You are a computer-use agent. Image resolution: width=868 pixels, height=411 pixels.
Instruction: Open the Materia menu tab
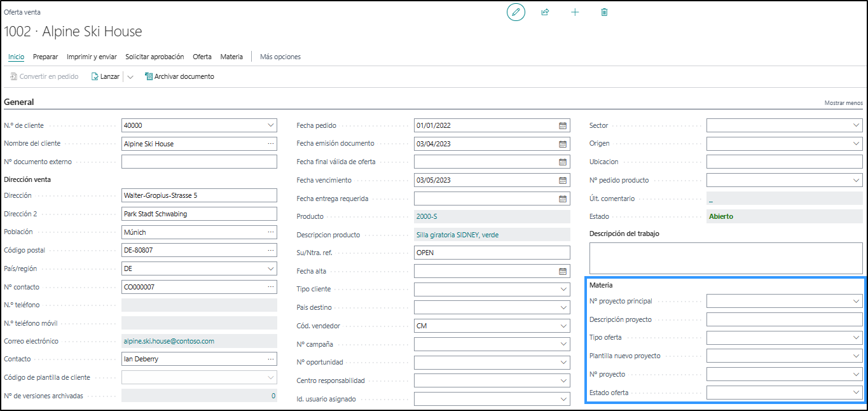[x=231, y=57]
